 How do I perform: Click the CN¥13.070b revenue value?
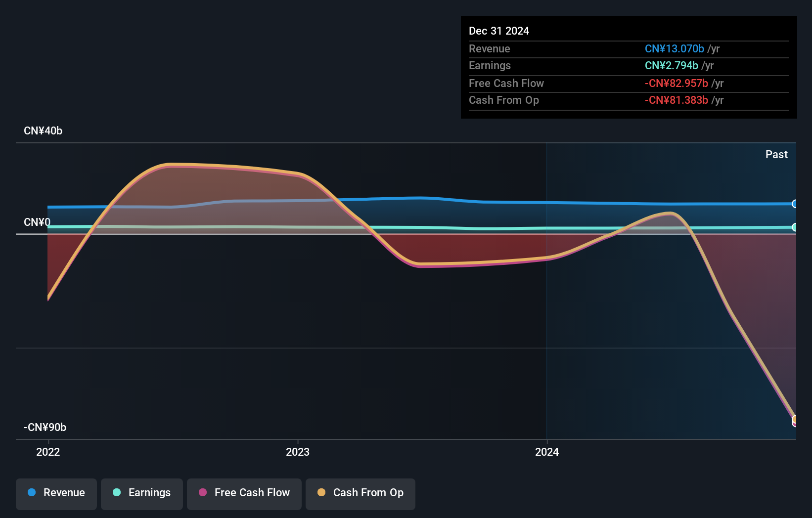(675, 49)
